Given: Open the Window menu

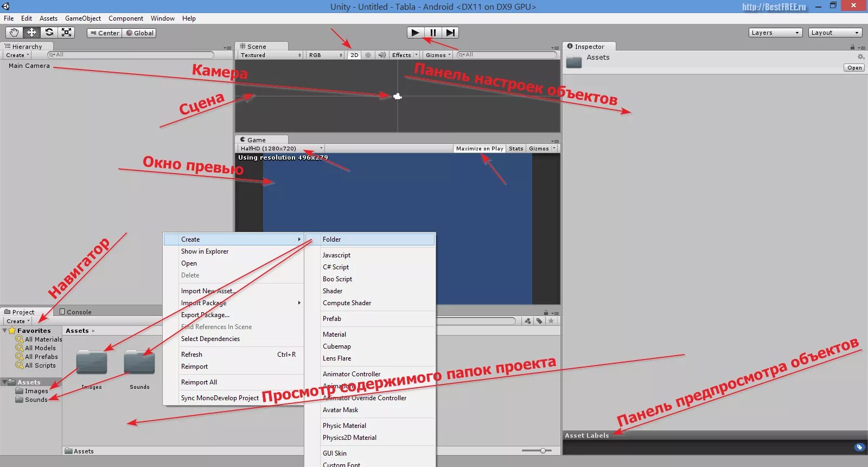Looking at the screenshot, I should tap(163, 18).
